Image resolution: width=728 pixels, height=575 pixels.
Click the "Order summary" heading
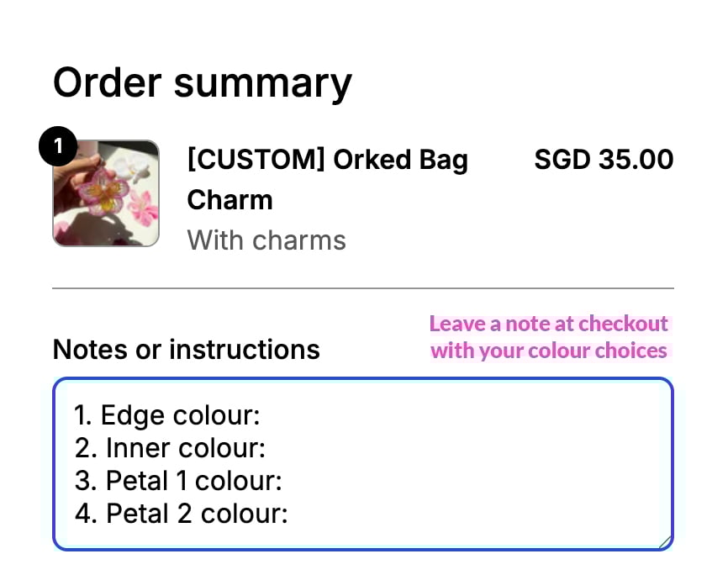203,83
